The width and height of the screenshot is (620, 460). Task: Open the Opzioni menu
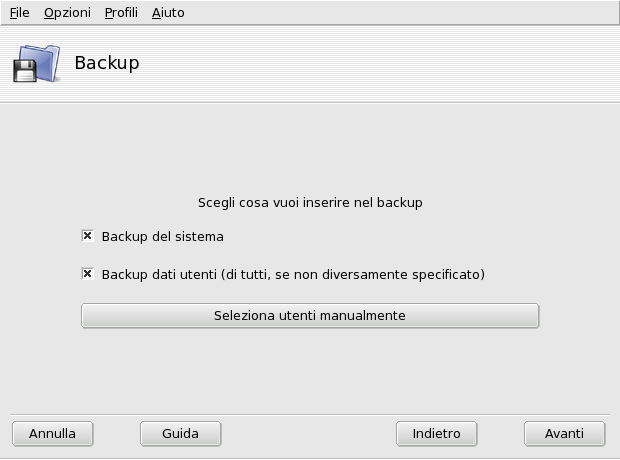pyautogui.click(x=67, y=13)
